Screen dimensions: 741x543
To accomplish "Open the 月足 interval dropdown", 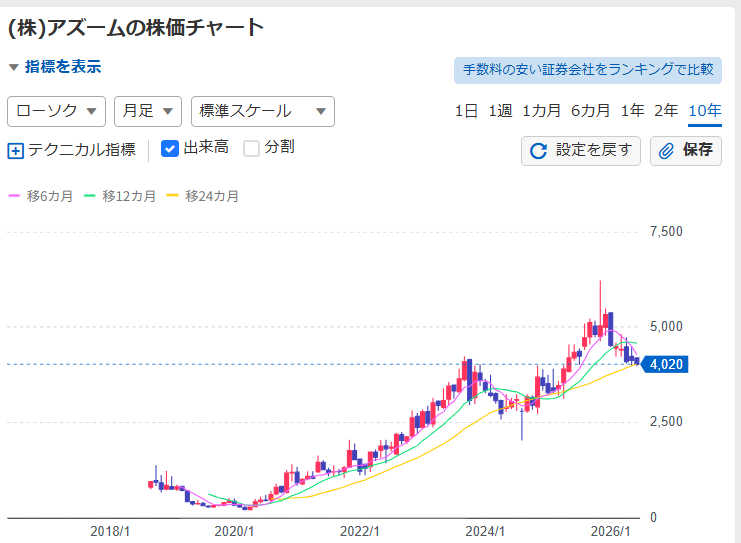I will pyautogui.click(x=148, y=112).
